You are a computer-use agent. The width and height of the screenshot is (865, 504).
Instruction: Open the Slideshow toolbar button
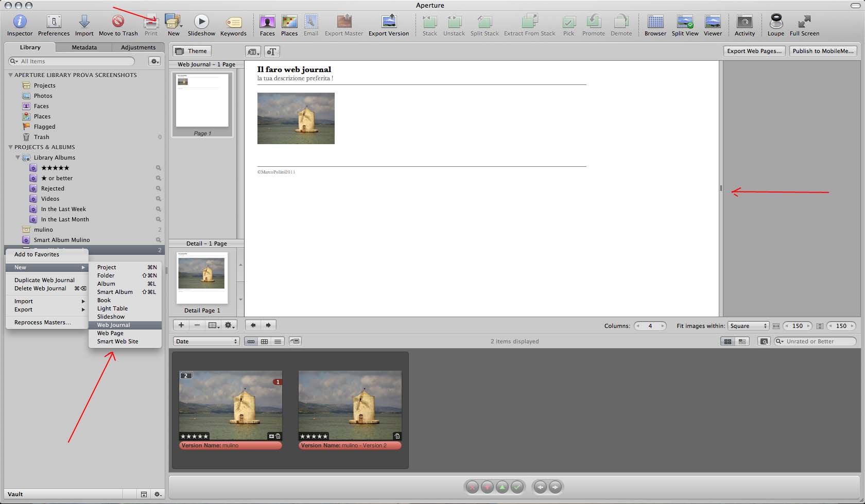(201, 25)
